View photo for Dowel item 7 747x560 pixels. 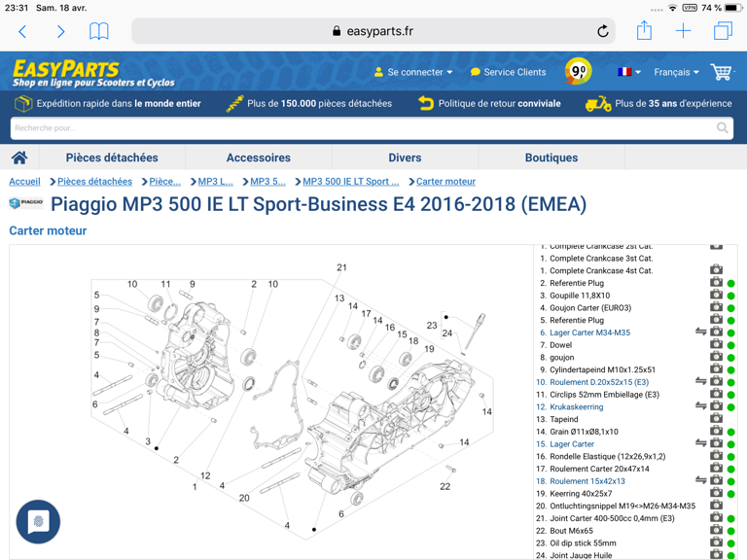716,344
